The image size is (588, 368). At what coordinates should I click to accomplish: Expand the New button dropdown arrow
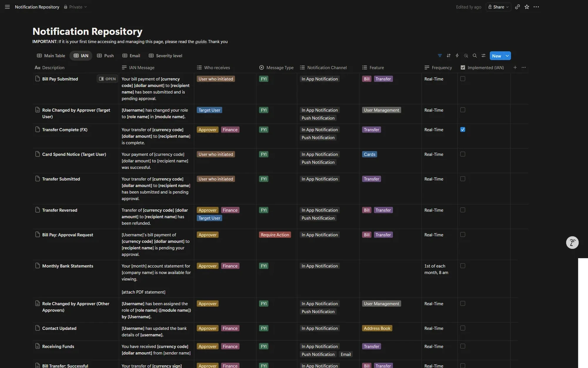tap(507, 56)
